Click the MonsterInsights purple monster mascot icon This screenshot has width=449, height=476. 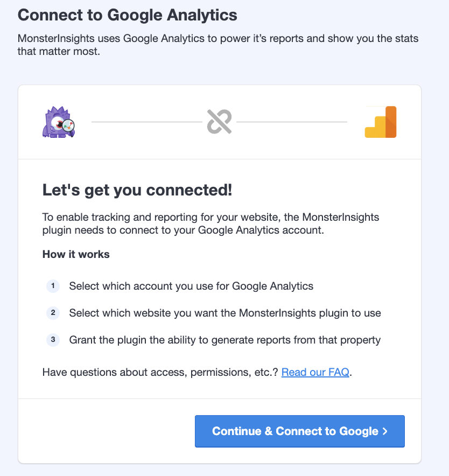(x=58, y=122)
